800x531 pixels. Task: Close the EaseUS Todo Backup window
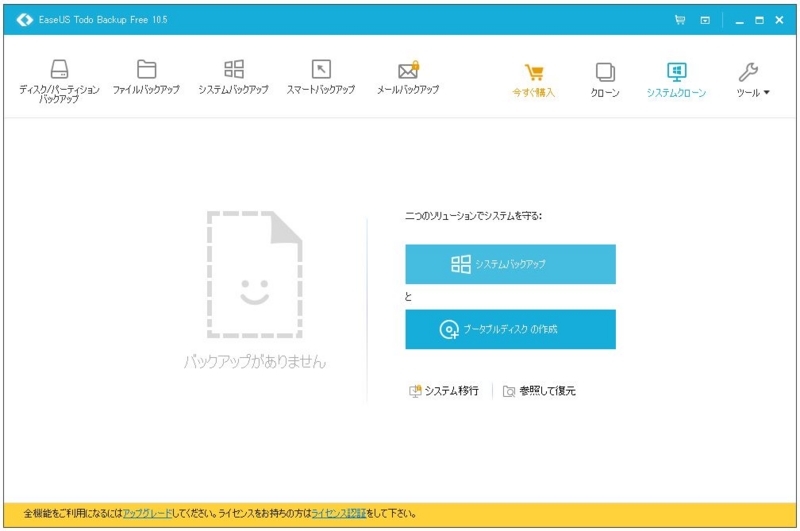779,20
